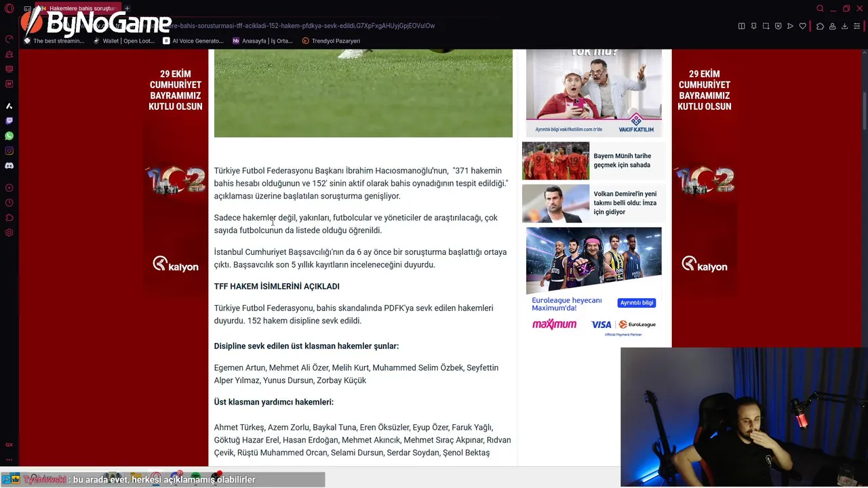The image size is (868, 488).
Task: Click 'İstanbul Cumhuriyet Başsavcılığı'nın' paragraph
Action: tap(360, 258)
